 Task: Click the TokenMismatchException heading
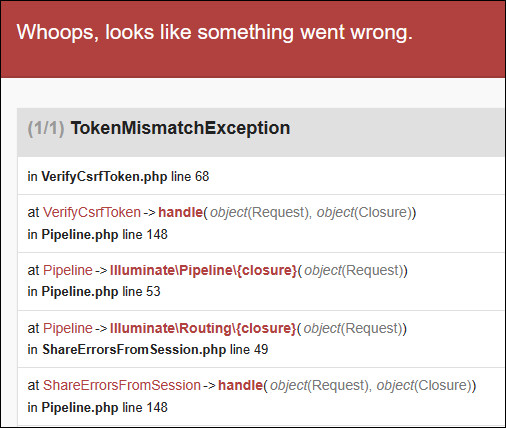pos(180,128)
